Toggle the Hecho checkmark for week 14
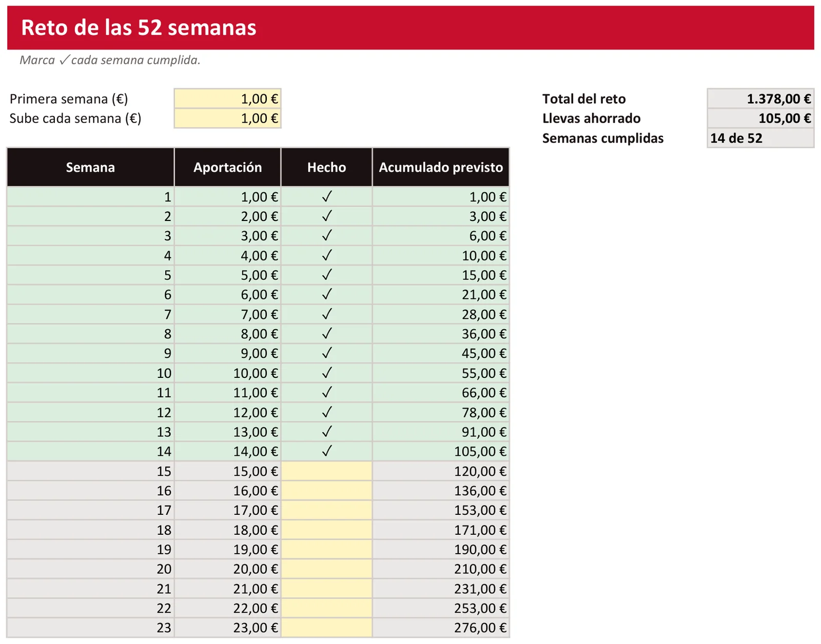The height and width of the screenshot is (644, 821). [x=327, y=451]
